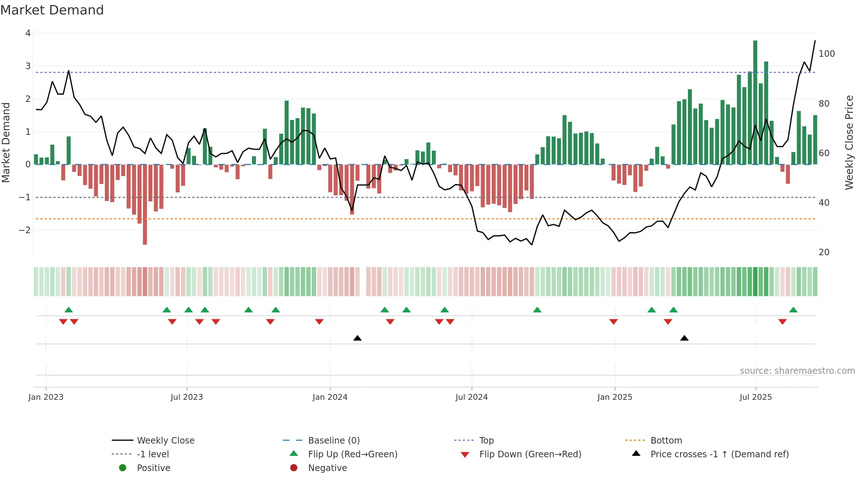Click the "Flip Down (Green→Red)" legend label
This screenshot has height=488, width=868.
tap(531, 454)
